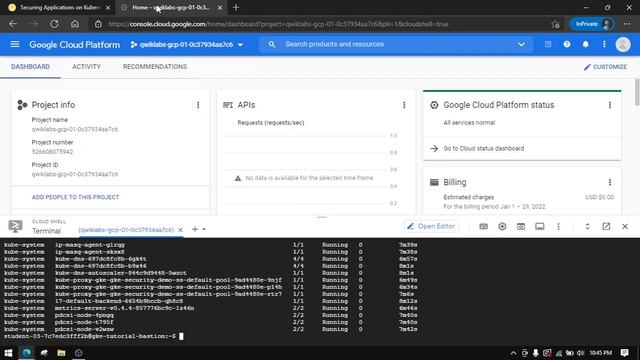640x360 pixels.
Task: Click the browser favorites star icon
Action: pos(555,24)
